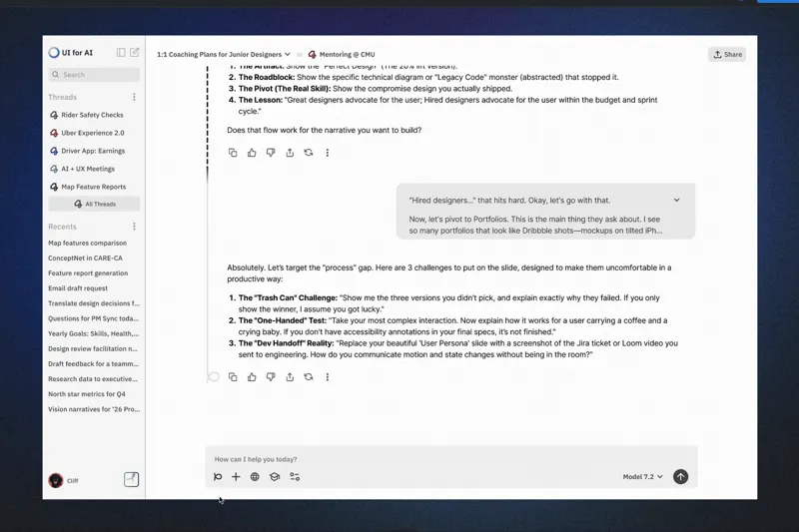Like the portfolio challenges response
799x532 pixels.
(252, 377)
